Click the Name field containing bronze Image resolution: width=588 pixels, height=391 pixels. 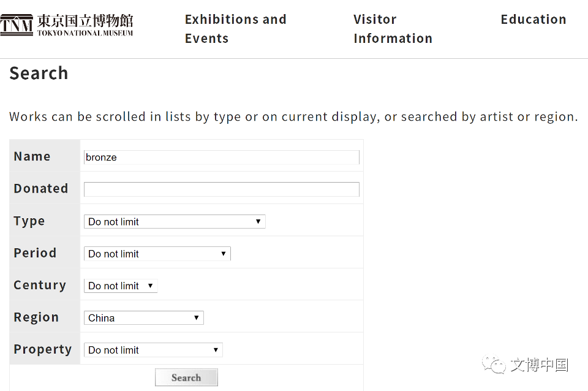coord(222,158)
